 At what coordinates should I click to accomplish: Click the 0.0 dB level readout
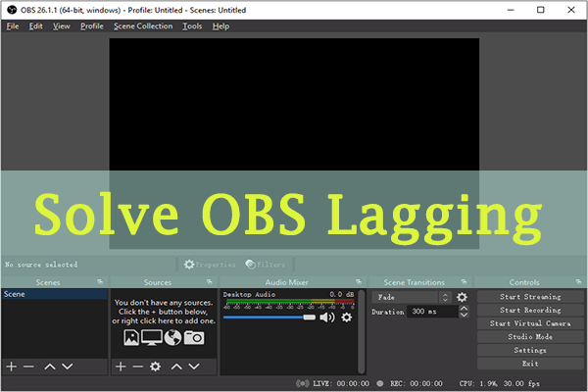pyautogui.click(x=342, y=294)
